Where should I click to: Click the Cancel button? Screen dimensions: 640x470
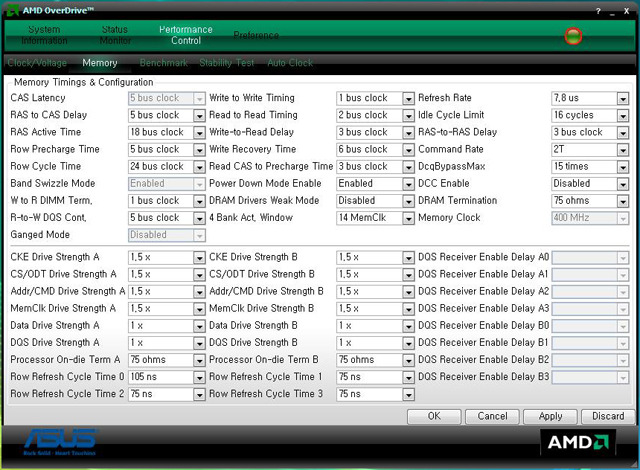click(x=492, y=416)
